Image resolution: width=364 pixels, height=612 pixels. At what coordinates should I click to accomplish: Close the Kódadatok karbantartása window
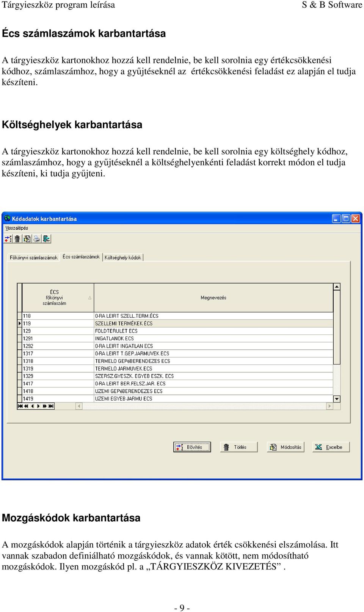pos(355,219)
